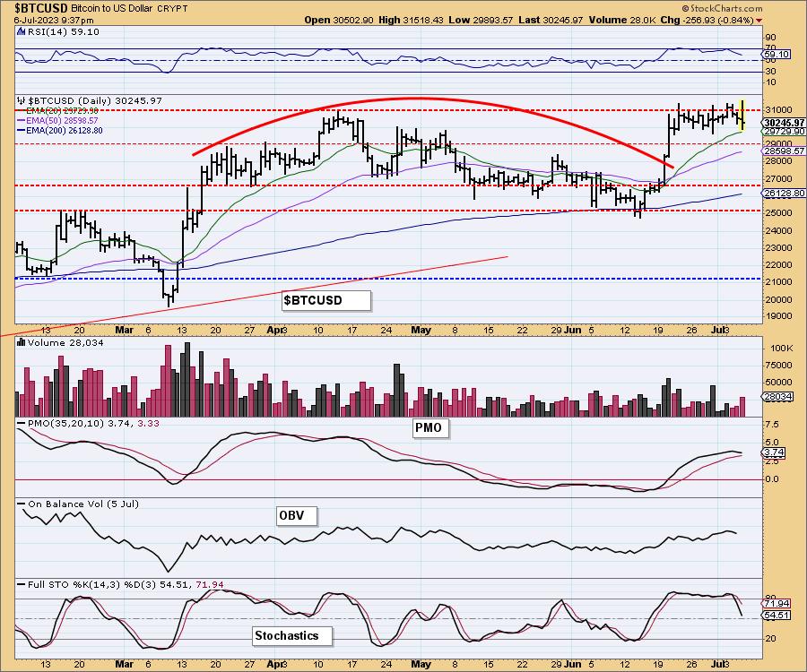
Task: Click the candlestick icon beside $BTCUSD (Daily)
Action: click(22, 100)
